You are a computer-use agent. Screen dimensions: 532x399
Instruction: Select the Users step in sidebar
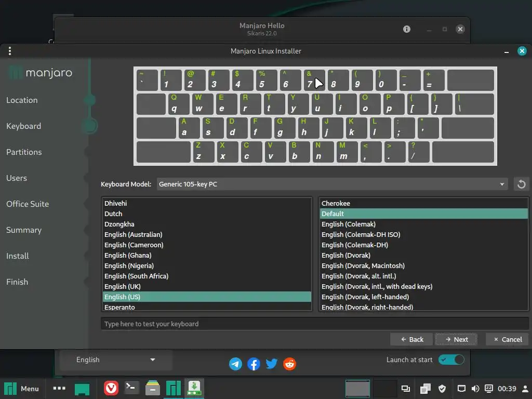pos(17,178)
